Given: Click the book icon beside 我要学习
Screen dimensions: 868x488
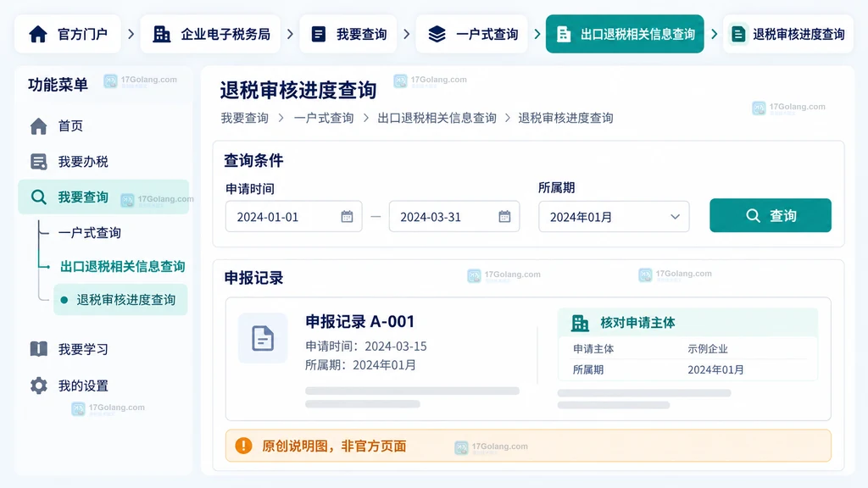Looking at the screenshot, I should (39, 349).
